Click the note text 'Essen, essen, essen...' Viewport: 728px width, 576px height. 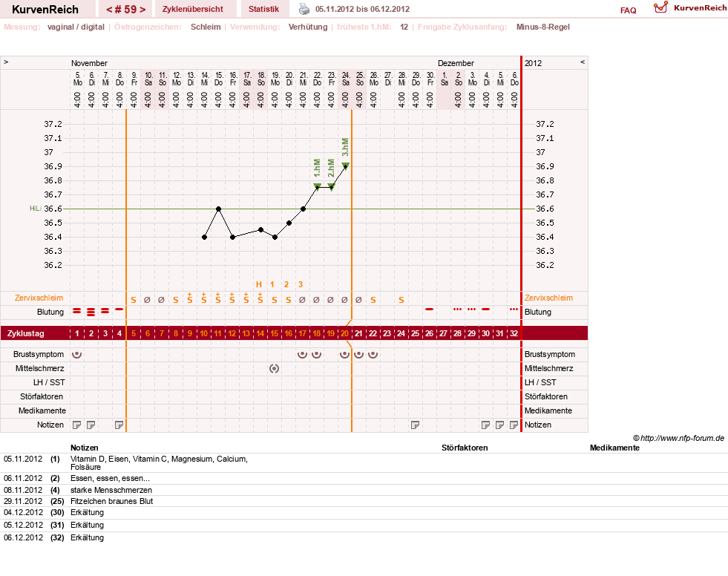point(110,479)
